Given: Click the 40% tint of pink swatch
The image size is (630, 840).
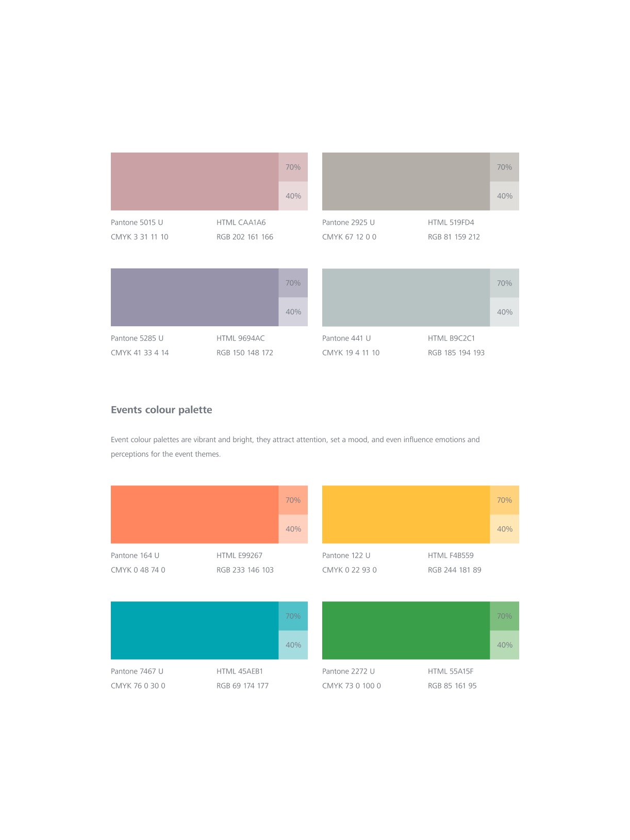Looking at the screenshot, I should [x=293, y=196].
